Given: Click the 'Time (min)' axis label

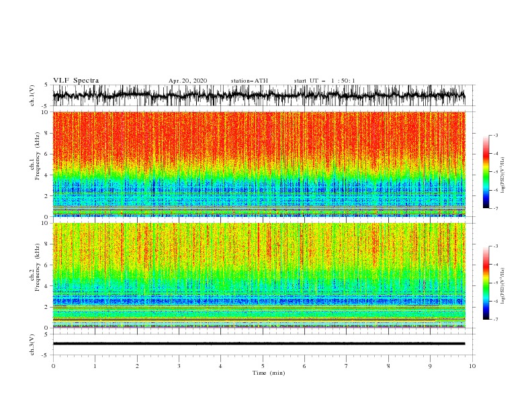Looking at the screenshot, I should tap(269, 373).
